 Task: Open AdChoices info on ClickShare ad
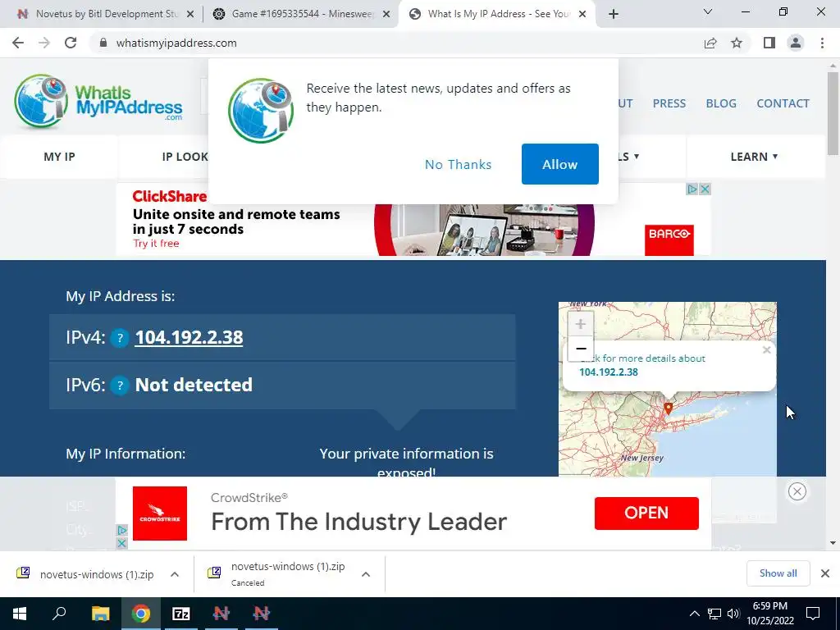click(692, 189)
